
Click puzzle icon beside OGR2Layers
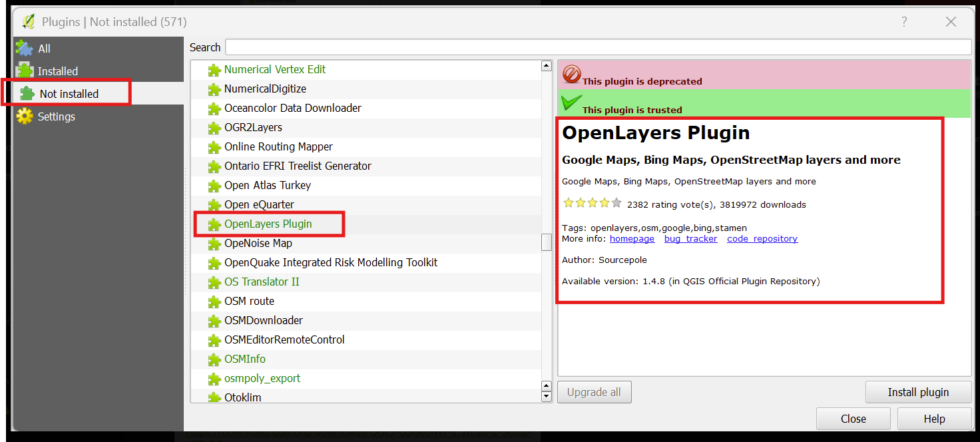click(214, 128)
